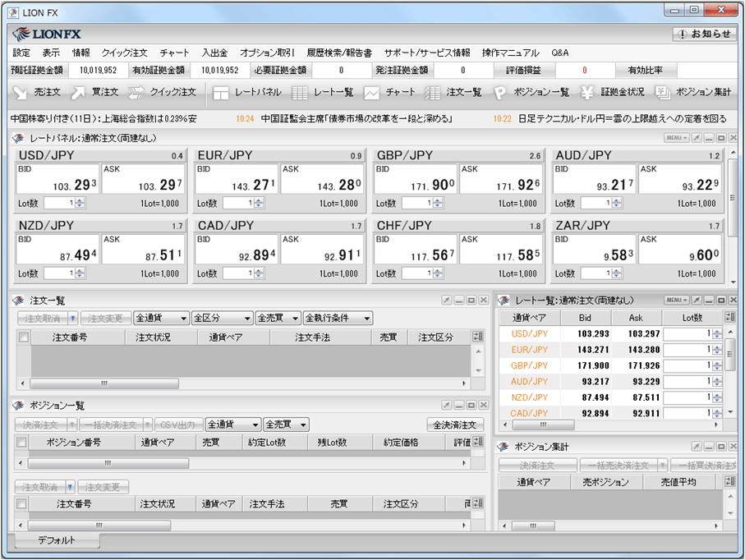The image size is (745, 560).
Task: Click the column settings icon in レート一覧 header
Action: [x=729, y=317]
